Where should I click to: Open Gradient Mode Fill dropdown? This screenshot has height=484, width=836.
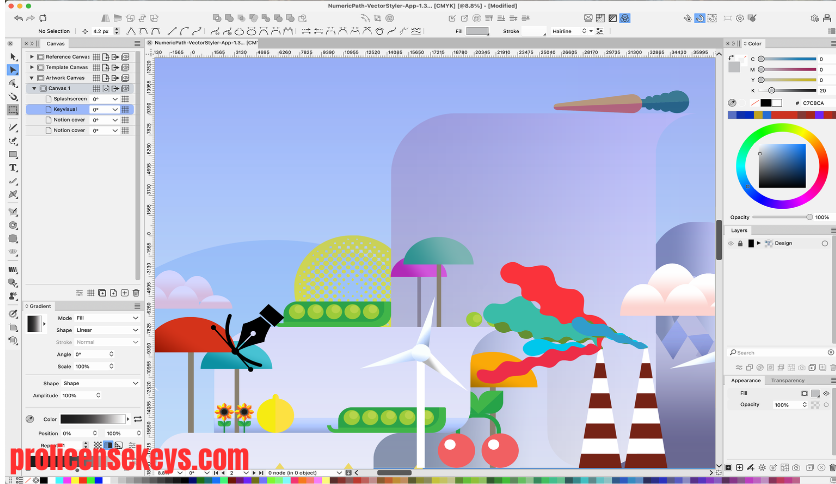click(107, 318)
